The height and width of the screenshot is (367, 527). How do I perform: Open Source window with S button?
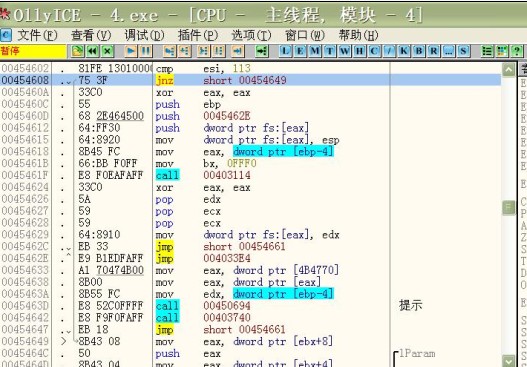pos(463,51)
